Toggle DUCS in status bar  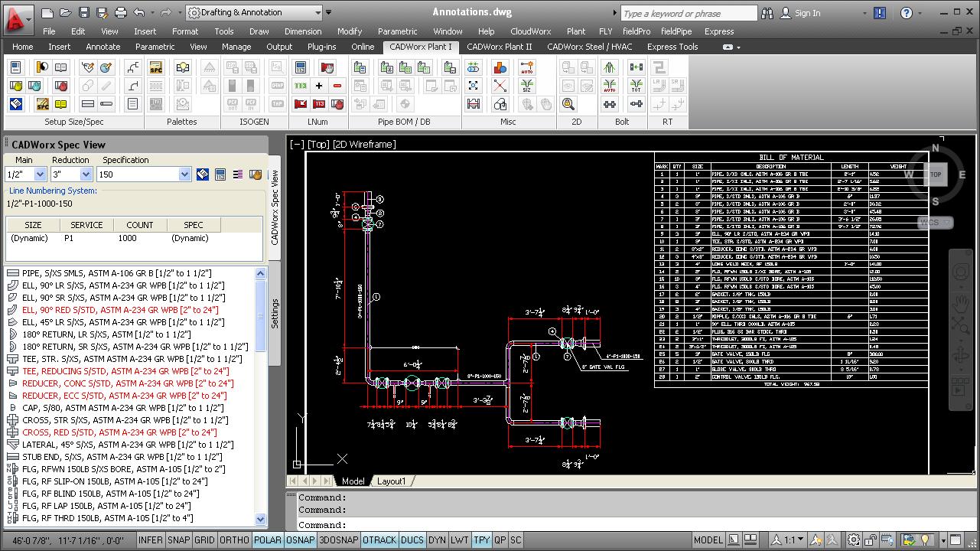click(x=412, y=540)
